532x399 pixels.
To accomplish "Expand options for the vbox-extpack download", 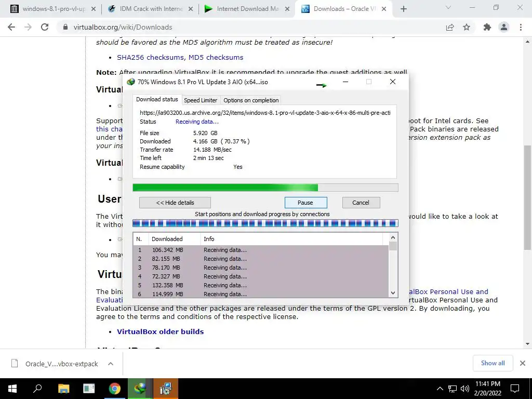I will coord(111,364).
